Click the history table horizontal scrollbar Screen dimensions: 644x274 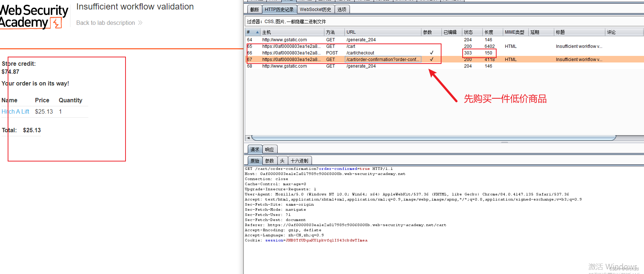click(434, 138)
